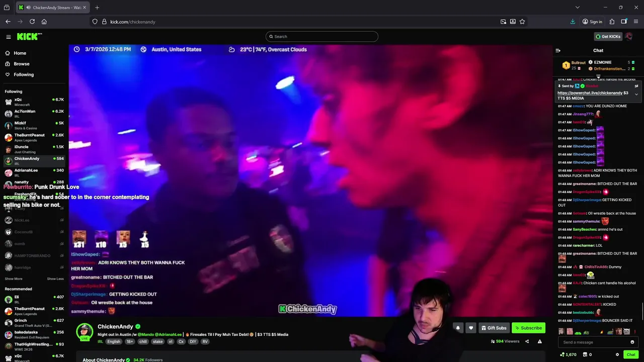This screenshot has height=362, width=644.
Task: Open xQc channel in Following list
Action: tap(34, 102)
